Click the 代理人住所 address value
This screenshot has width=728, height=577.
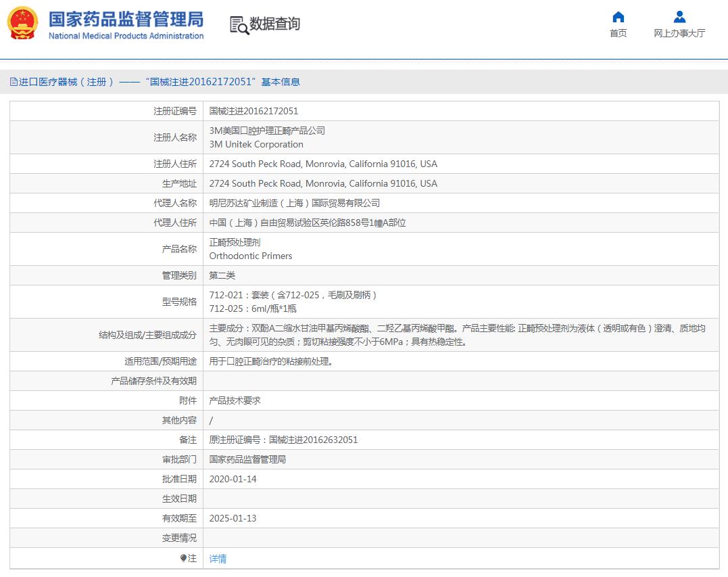pyautogui.click(x=308, y=223)
